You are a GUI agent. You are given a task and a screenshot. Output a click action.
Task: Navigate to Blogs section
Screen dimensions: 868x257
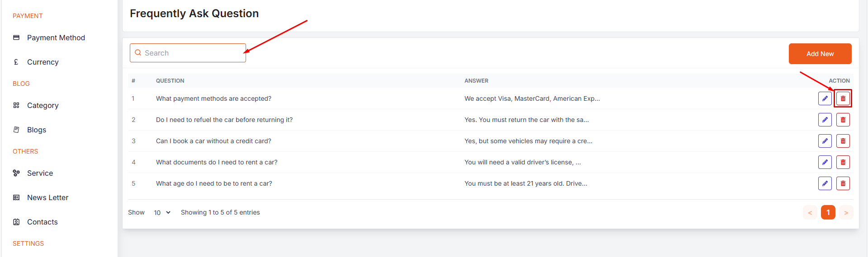click(37, 130)
